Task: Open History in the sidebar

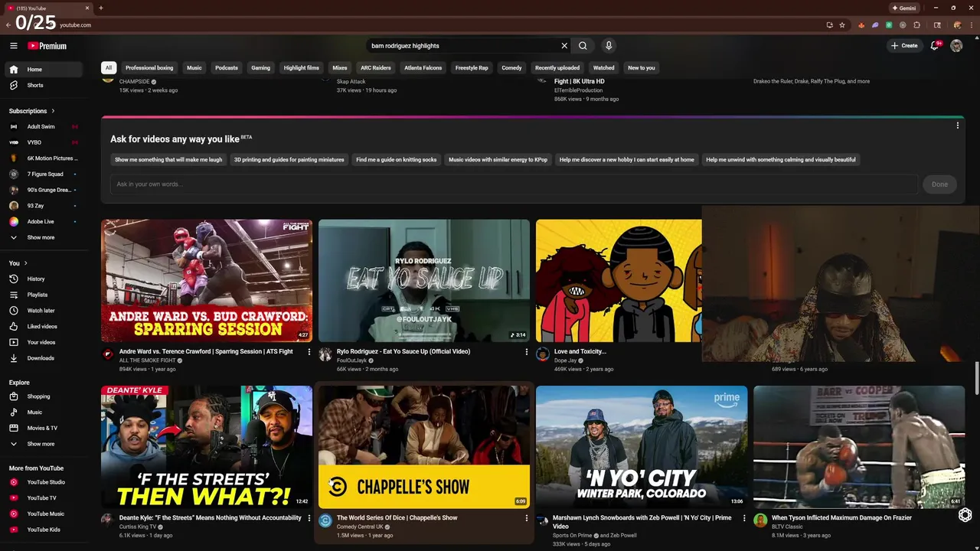Action: (x=44, y=279)
